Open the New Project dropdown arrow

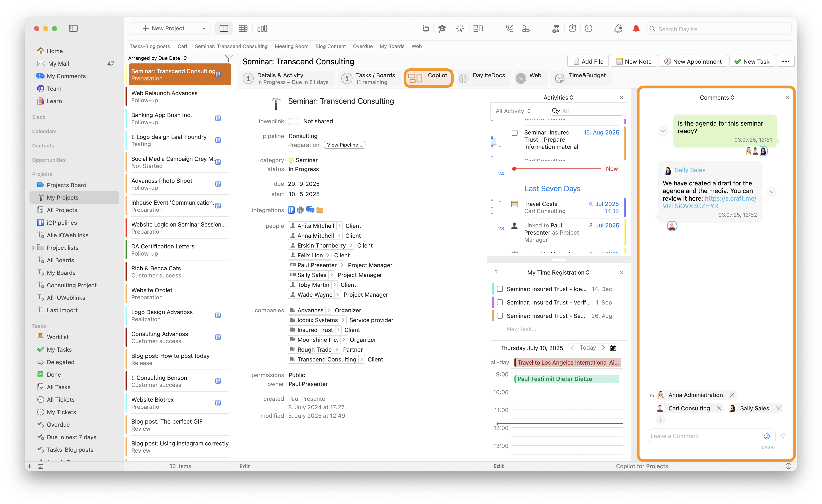tap(203, 28)
